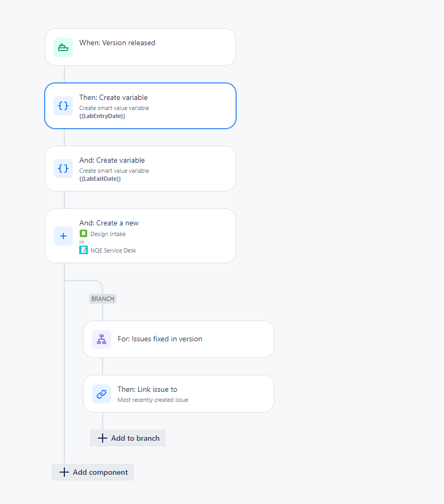The image size is (444, 504).
Task: Click the Add component button
Action: 93,472
